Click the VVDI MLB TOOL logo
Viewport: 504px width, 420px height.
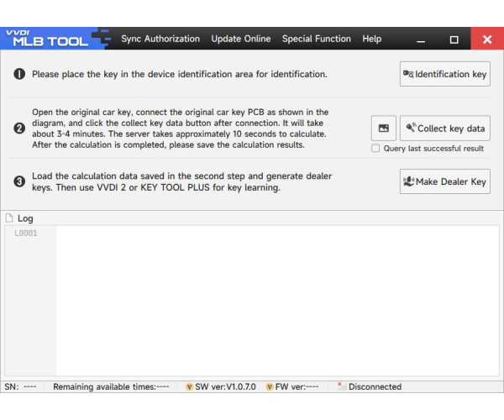pos(51,39)
